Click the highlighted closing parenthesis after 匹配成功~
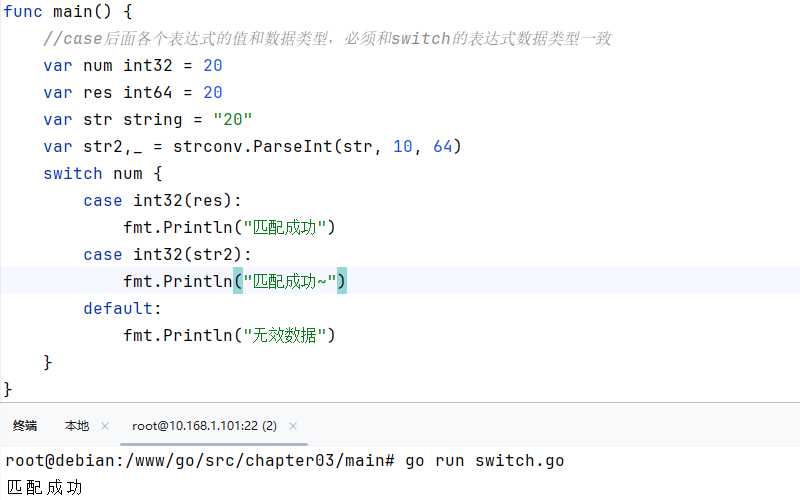The image size is (800, 500). point(341,281)
